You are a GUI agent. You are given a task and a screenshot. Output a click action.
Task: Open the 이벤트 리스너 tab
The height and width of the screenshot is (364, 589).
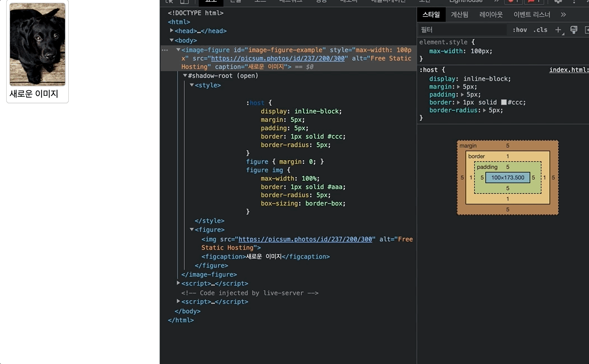(531, 15)
